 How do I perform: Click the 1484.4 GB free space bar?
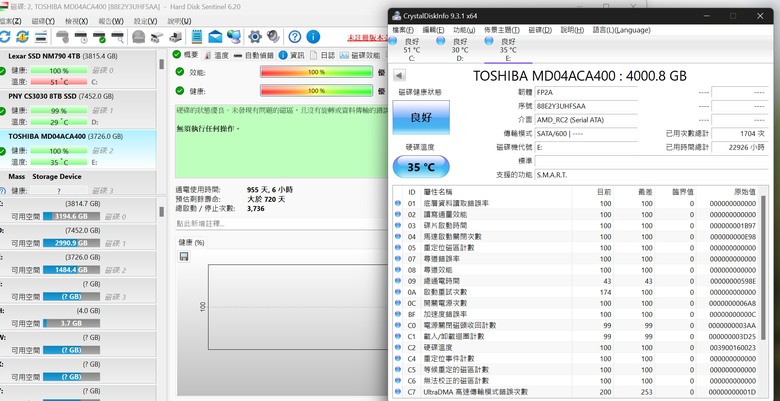coord(71,270)
